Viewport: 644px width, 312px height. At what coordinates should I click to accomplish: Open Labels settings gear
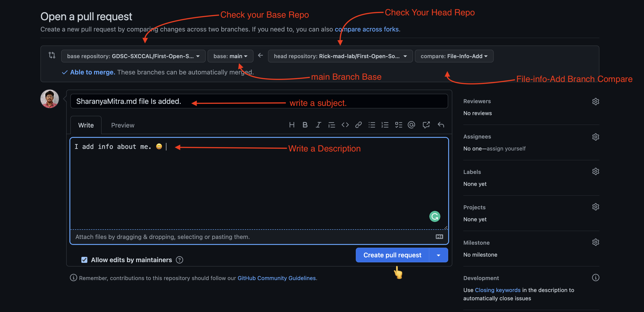click(595, 171)
